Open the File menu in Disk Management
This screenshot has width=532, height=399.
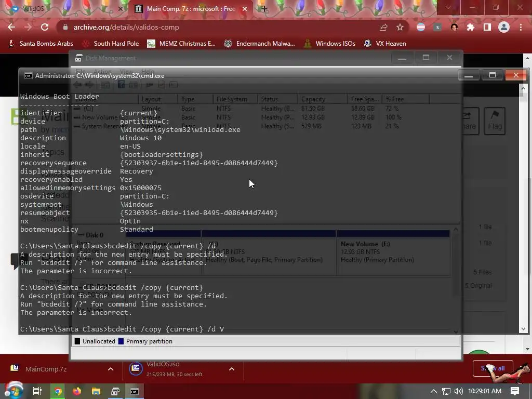coord(81,72)
